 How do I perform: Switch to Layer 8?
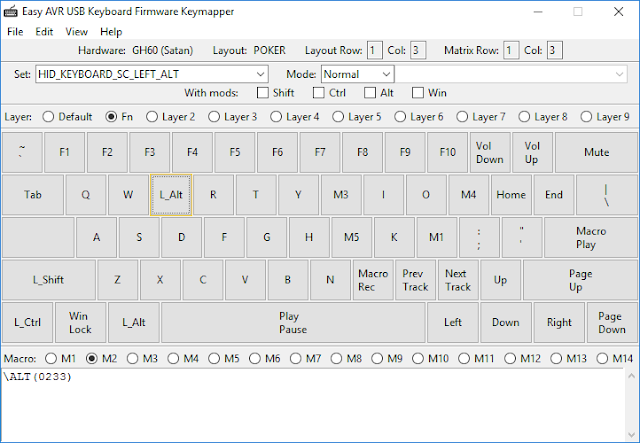tap(524, 117)
